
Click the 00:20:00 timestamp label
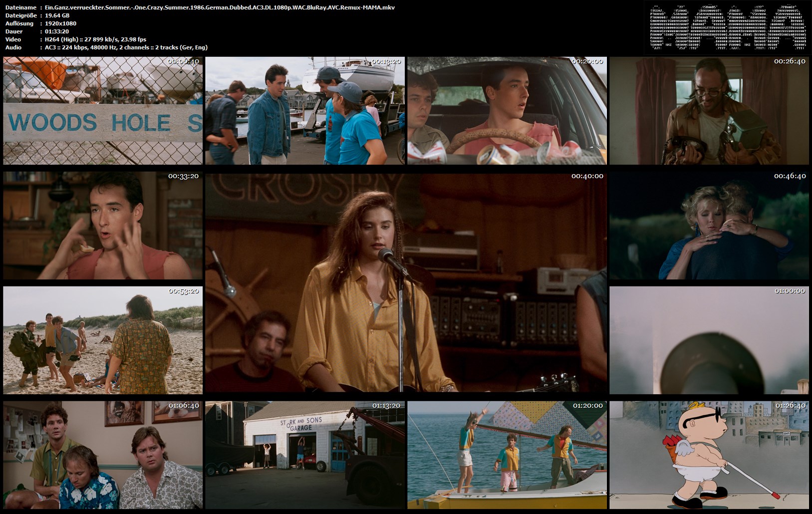click(587, 61)
